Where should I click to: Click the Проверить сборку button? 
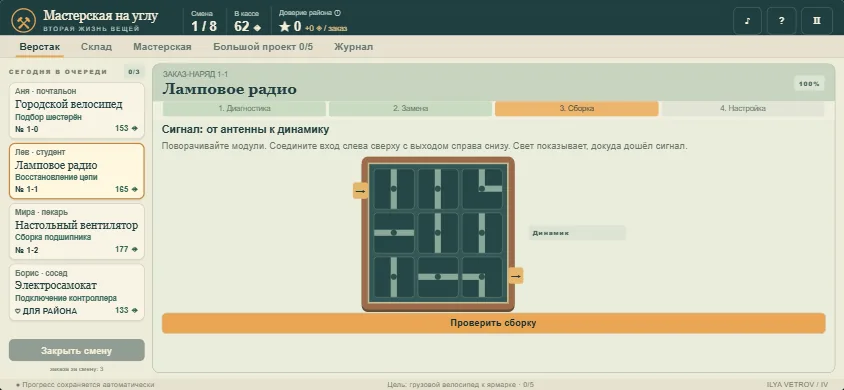pos(493,323)
